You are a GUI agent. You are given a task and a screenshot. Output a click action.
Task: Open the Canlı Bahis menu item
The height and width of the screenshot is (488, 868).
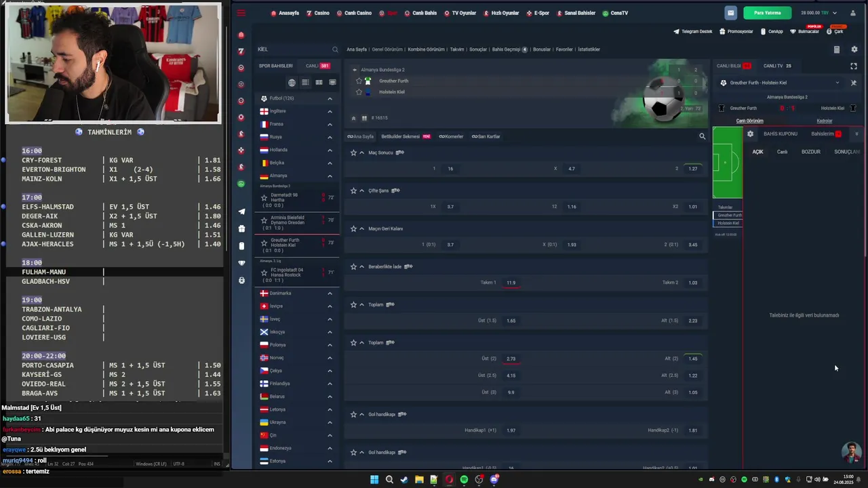tap(420, 13)
